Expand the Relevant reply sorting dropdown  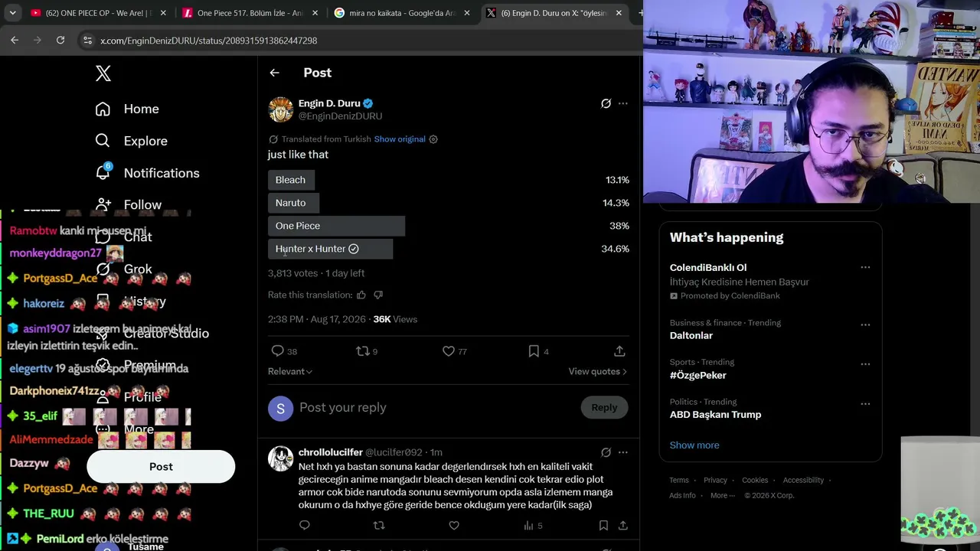(290, 372)
